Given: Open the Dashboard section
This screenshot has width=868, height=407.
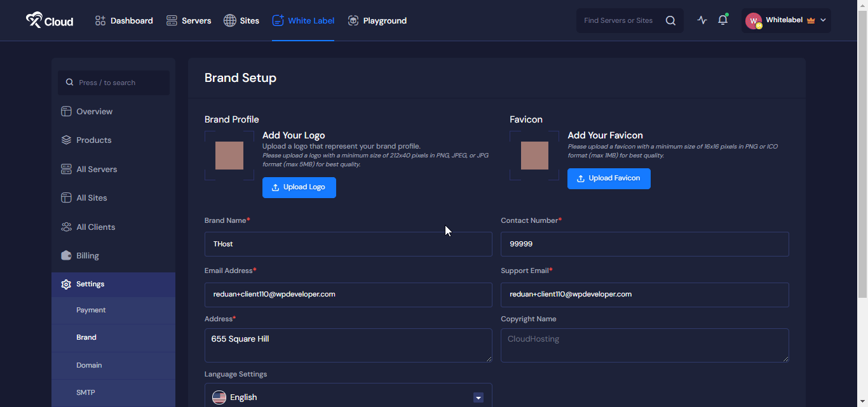Looking at the screenshot, I should pyautogui.click(x=123, y=20).
